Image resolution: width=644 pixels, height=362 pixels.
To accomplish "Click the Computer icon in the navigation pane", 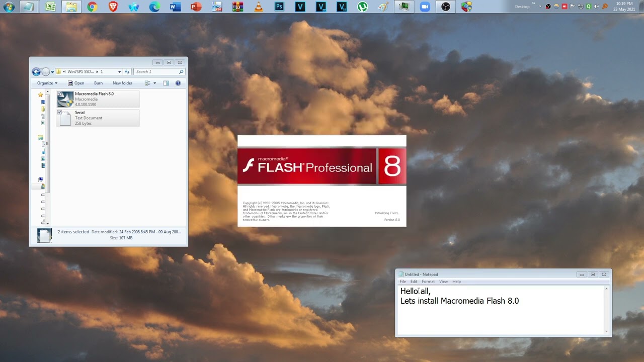I will [x=41, y=179].
